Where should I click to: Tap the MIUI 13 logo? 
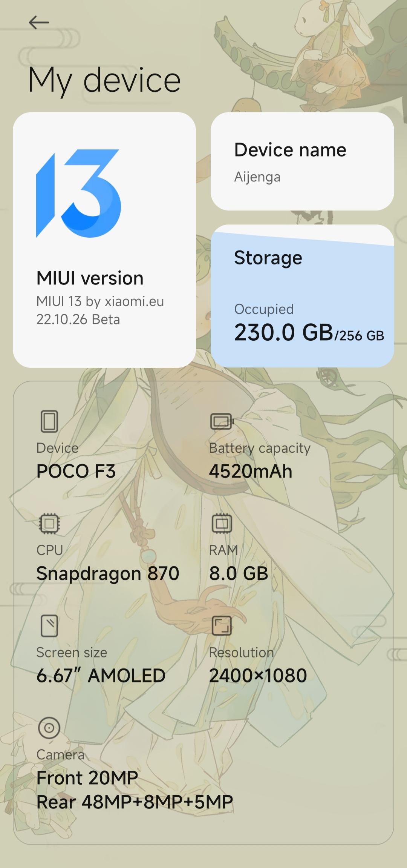pos(78,194)
